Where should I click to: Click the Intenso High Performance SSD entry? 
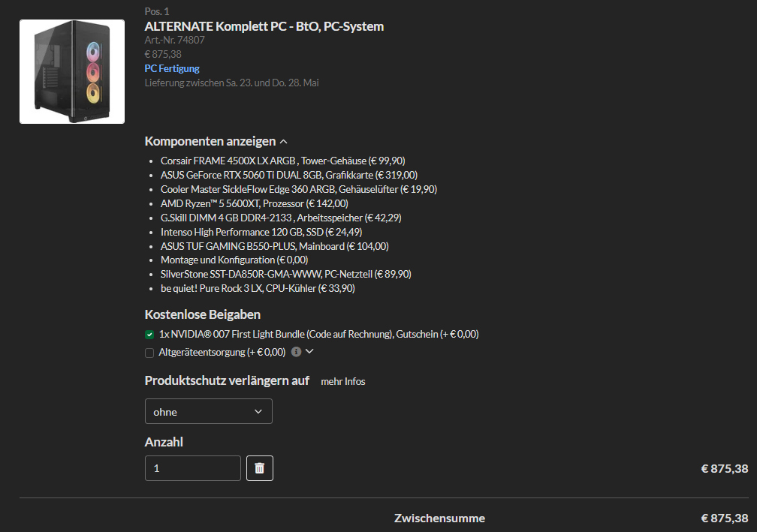tap(261, 232)
